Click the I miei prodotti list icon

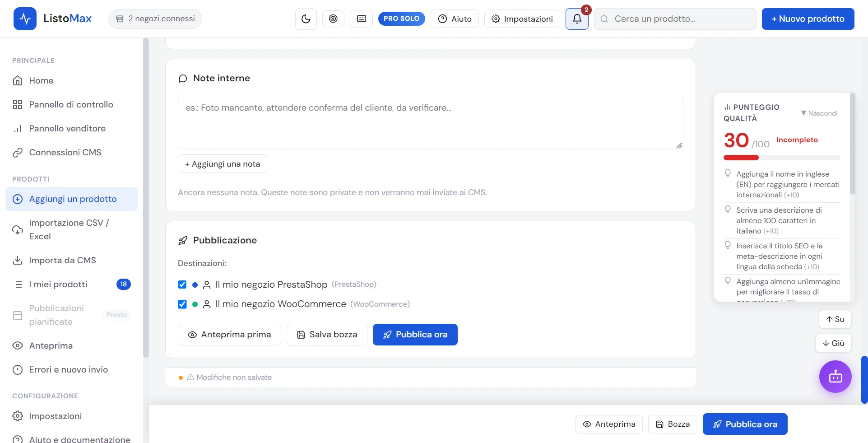[19, 284]
